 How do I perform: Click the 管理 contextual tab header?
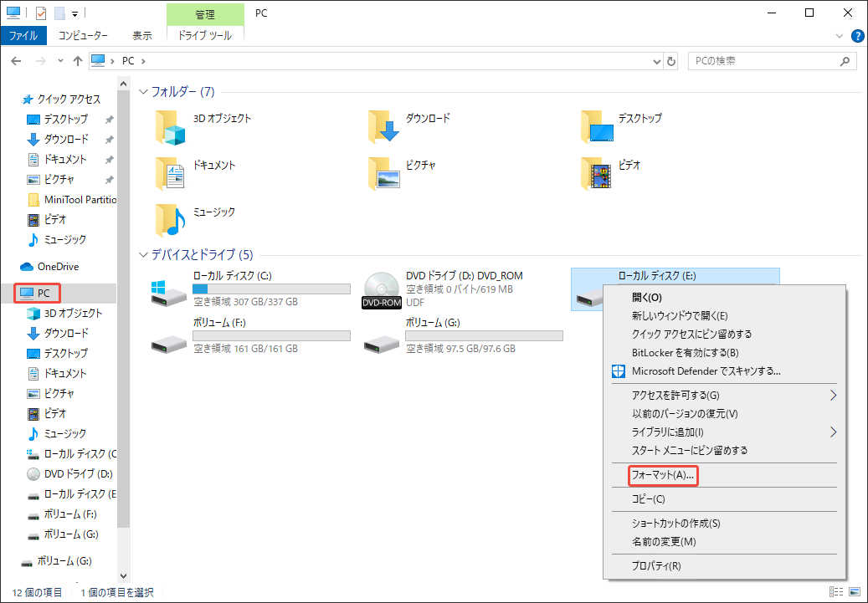pos(205,14)
